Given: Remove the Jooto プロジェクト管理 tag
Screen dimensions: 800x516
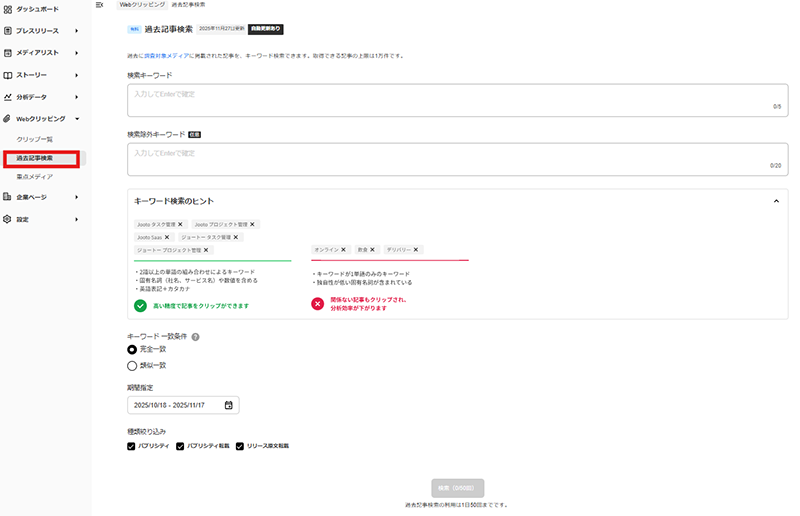Looking at the screenshot, I should [x=252, y=224].
